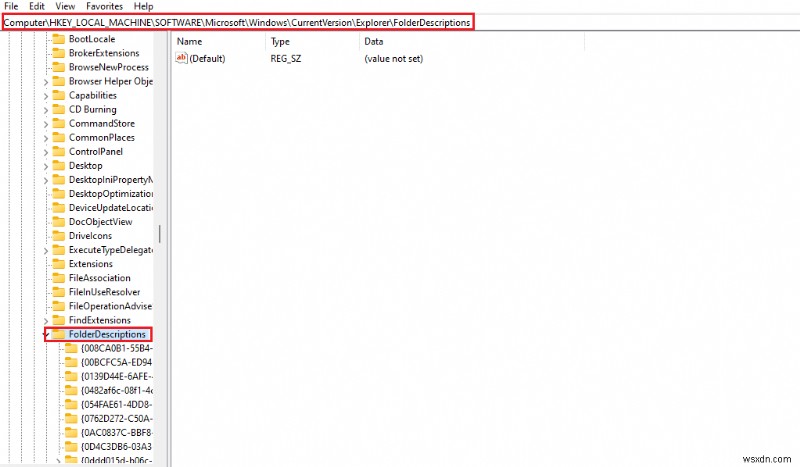Open the View menu

point(65,7)
